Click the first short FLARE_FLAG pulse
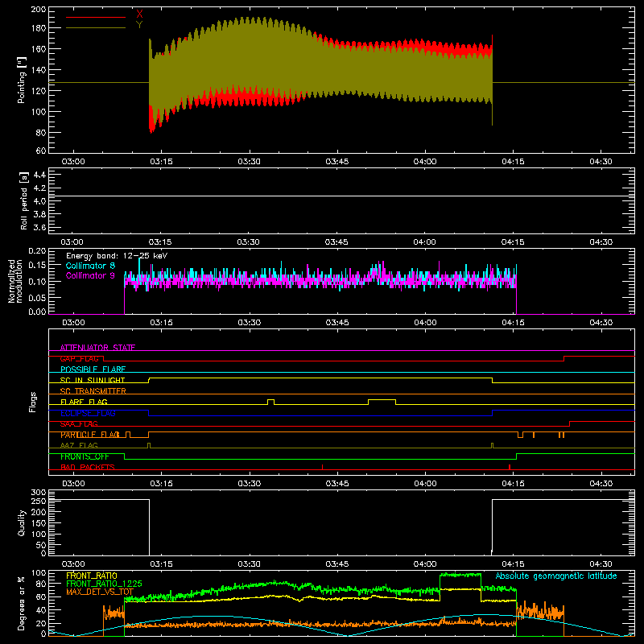This screenshot has width=644, height=644. tap(270, 402)
